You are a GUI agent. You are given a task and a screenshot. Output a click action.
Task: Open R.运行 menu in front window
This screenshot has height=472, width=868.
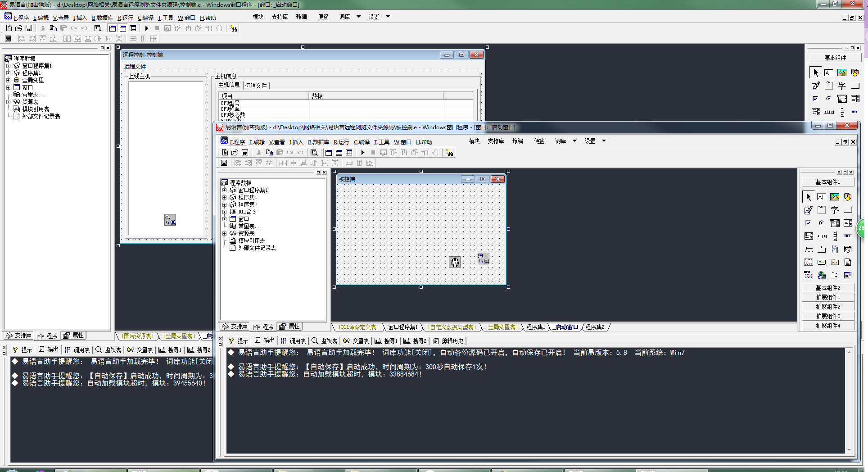(x=341, y=142)
